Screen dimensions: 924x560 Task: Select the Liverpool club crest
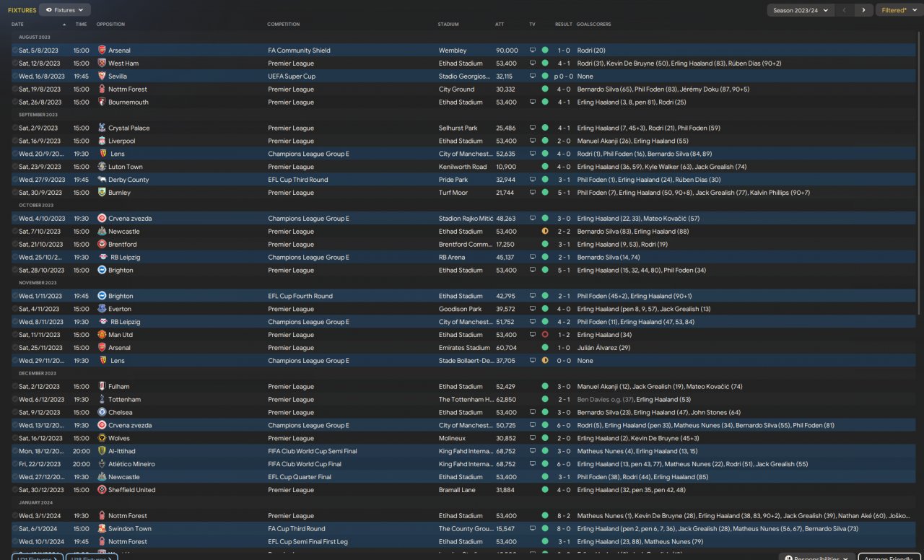pyautogui.click(x=102, y=141)
